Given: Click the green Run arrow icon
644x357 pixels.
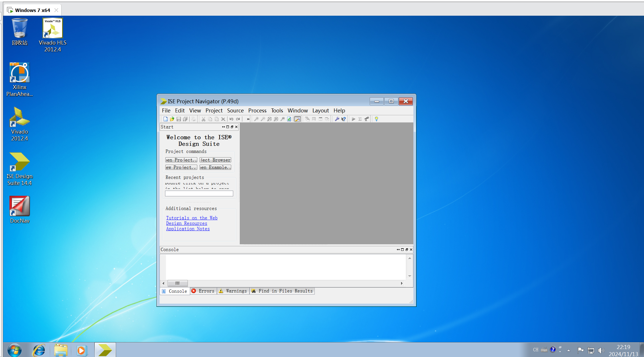Looking at the screenshot, I should 354,119.
